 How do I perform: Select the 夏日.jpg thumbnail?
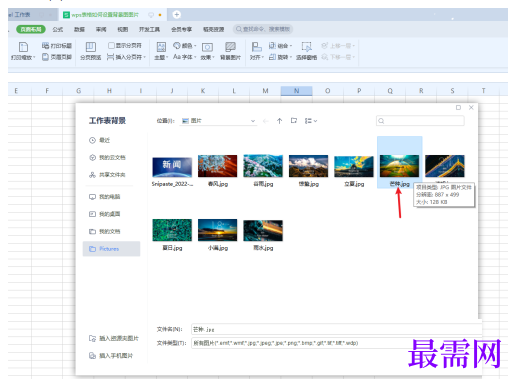click(172, 230)
